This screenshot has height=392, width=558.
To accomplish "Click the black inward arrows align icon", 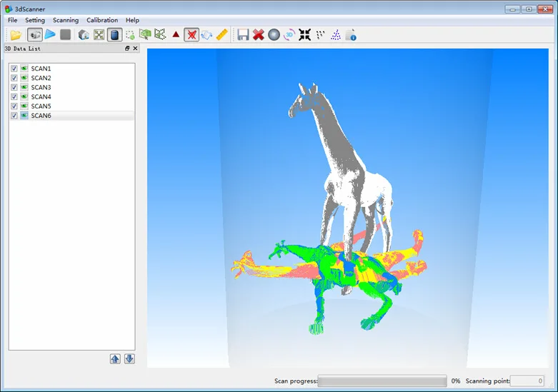I will pyautogui.click(x=305, y=35).
